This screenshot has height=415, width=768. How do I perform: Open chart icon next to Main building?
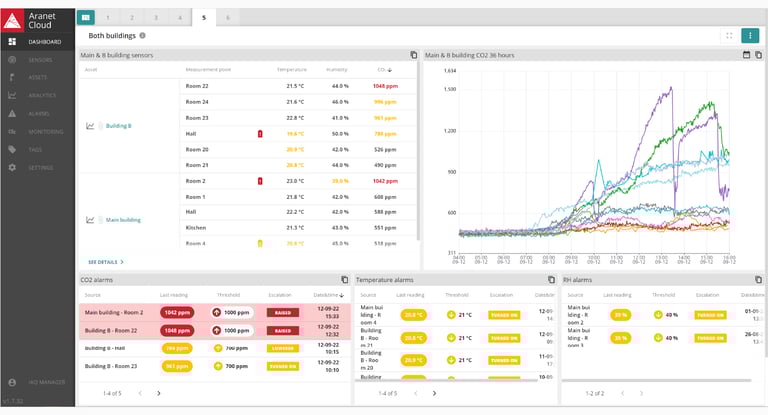pyautogui.click(x=90, y=220)
